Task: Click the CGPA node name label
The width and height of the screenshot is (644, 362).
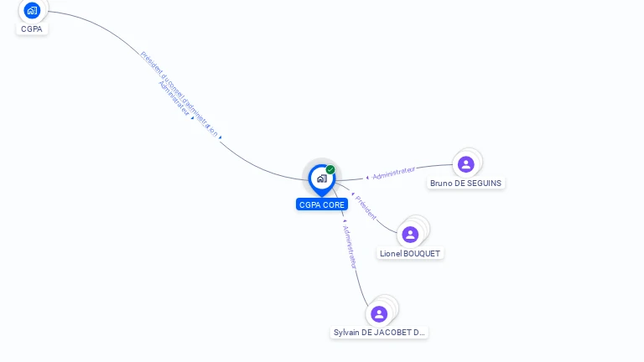Action: 32,28
